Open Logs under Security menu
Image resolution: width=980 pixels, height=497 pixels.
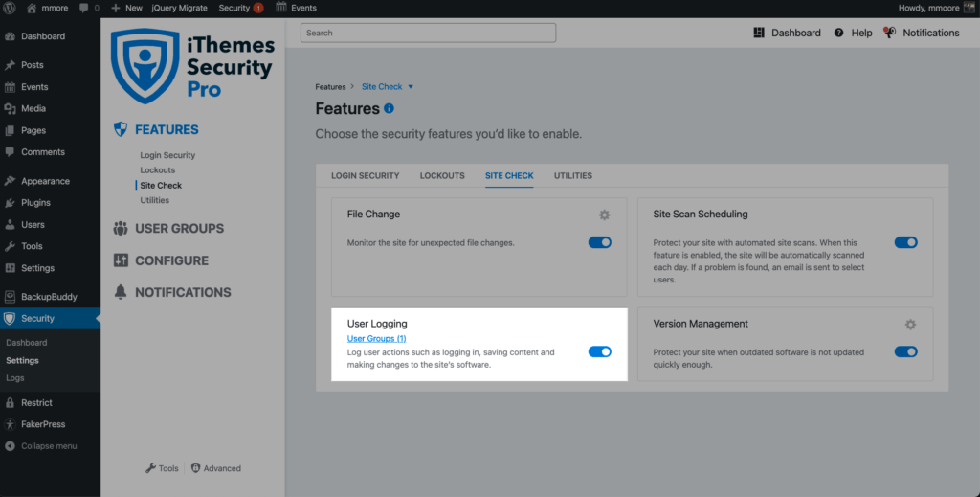point(15,378)
